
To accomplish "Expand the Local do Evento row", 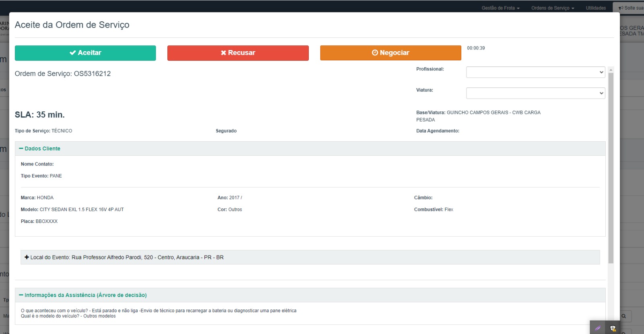I will pos(27,258).
